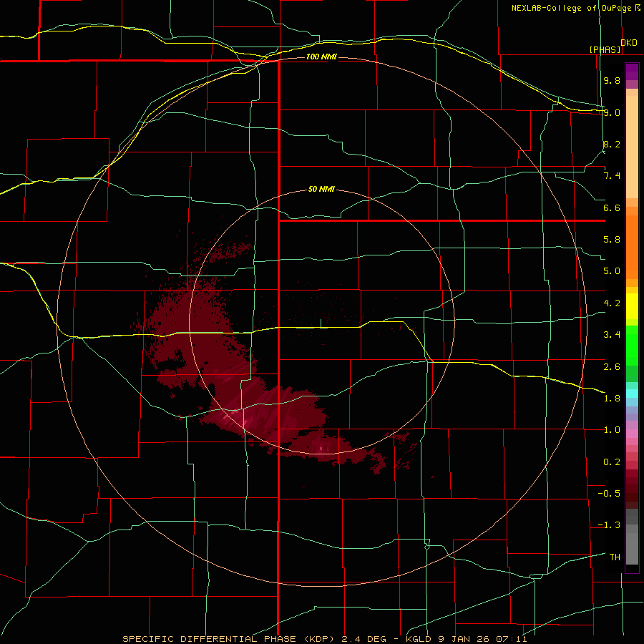Viewport: 644px width, 644px height.
Task: Click the 0.2 color scale value
Action: tap(612, 462)
